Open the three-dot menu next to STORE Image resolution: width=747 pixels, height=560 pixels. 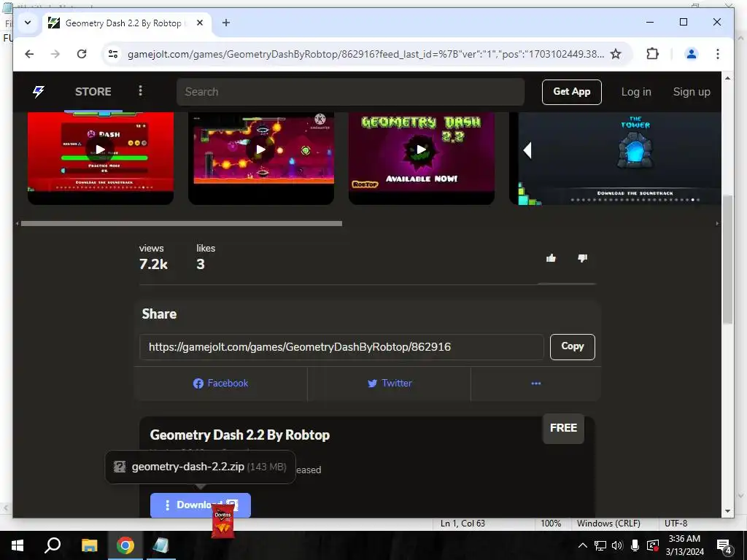[140, 90]
